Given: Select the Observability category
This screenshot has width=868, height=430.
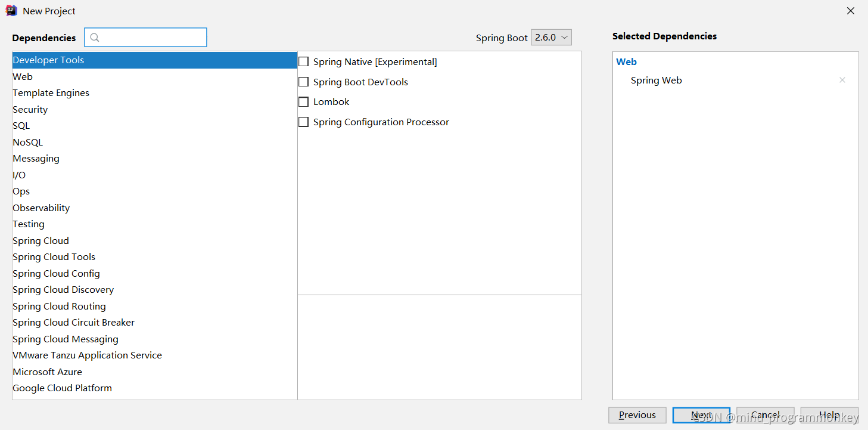Looking at the screenshot, I should (155, 208).
